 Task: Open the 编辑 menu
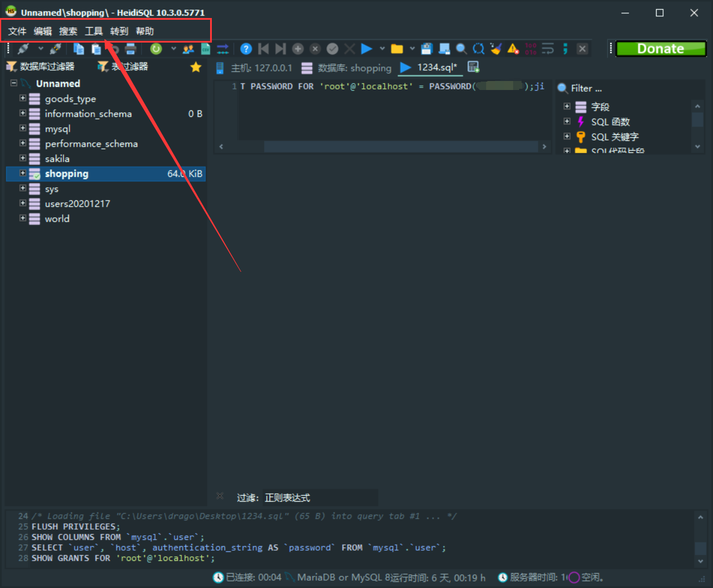(x=43, y=31)
